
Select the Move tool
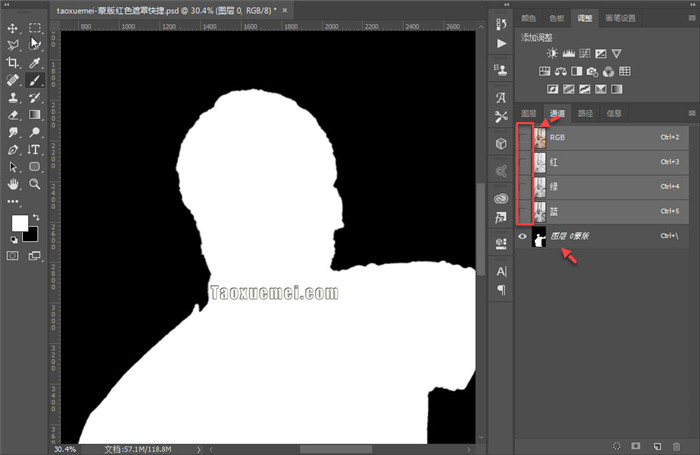coord(13,28)
